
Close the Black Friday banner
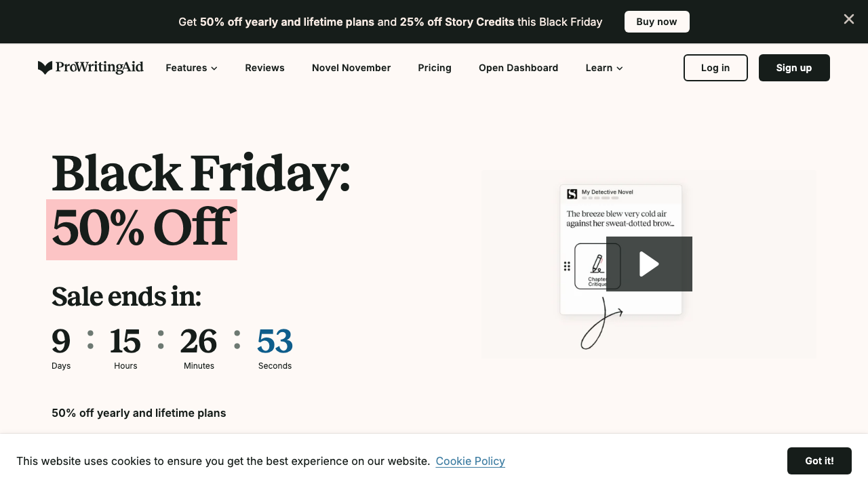click(x=848, y=19)
